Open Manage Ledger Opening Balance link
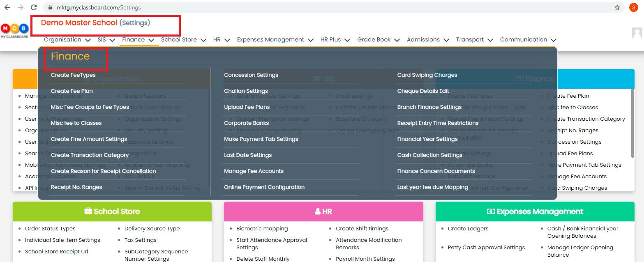The image size is (644, 262). tap(580, 251)
